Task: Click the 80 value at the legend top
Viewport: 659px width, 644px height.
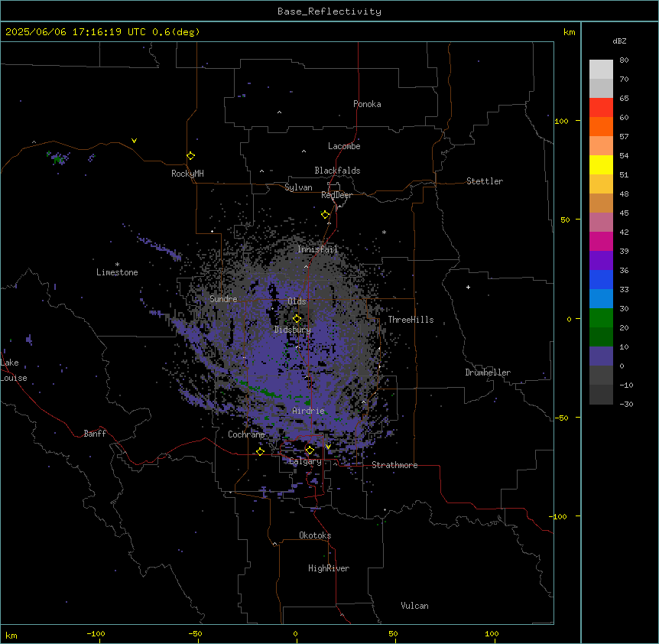Action: point(624,60)
